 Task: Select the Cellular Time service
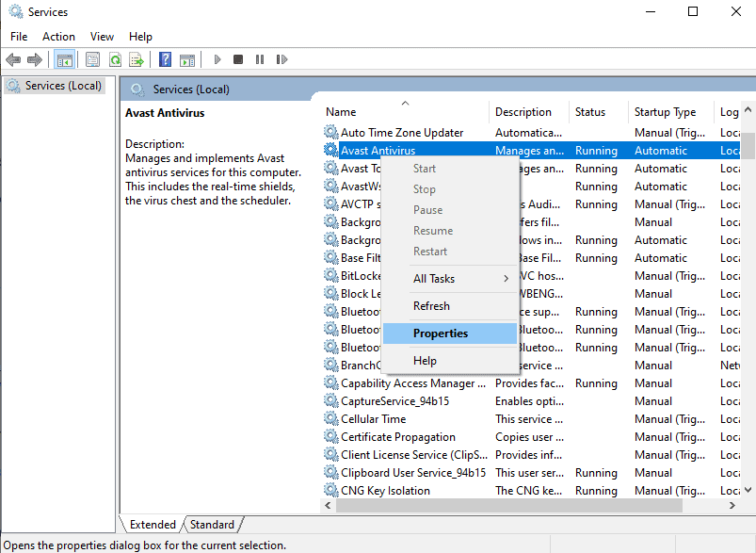point(531,419)
